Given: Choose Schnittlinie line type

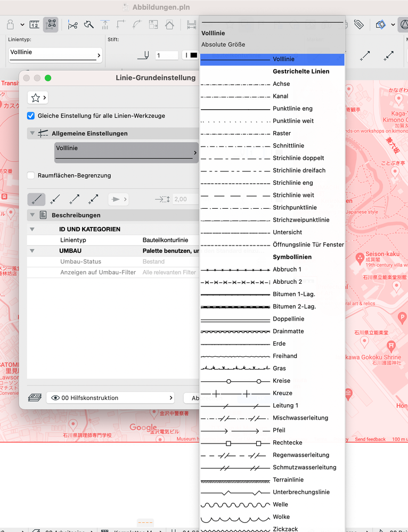Looking at the screenshot, I should (x=272, y=145).
